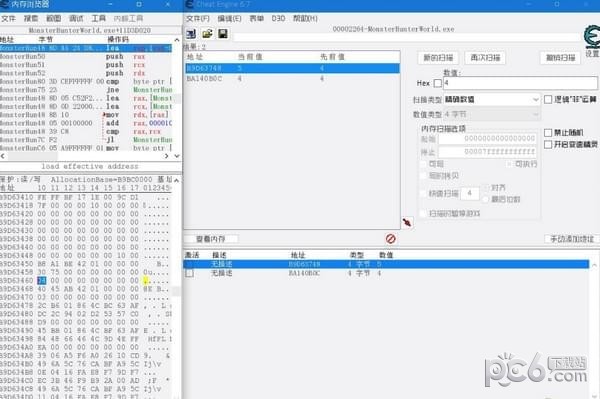600x399 pixels.
Task: Click the Cheat Engine logo settings icon
Action: click(x=592, y=37)
